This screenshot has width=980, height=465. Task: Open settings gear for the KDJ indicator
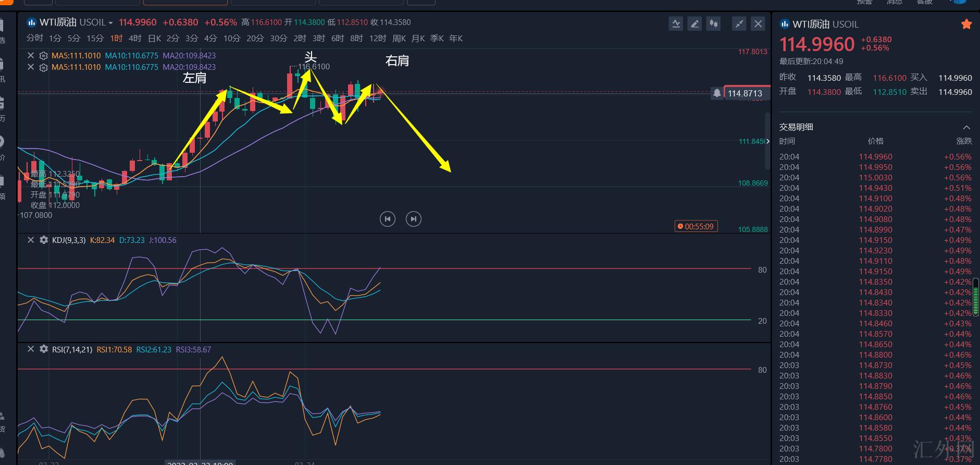pyautogui.click(x=44, y=240)
